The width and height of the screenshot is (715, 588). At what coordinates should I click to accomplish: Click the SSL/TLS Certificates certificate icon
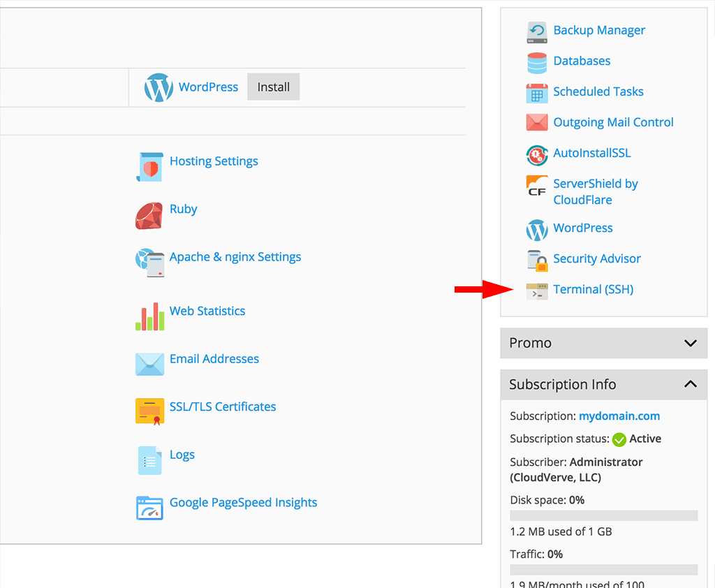pyautogui.click(x=149, y=411)
